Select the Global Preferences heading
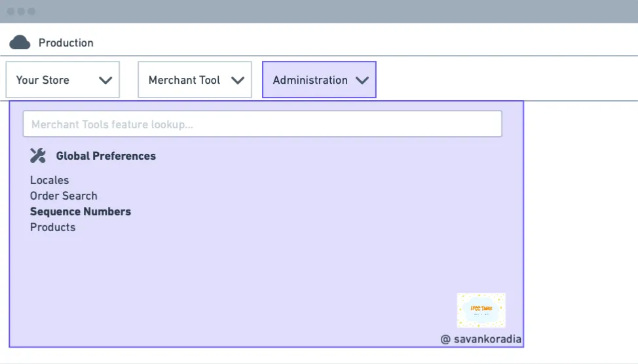 coord(106,156)
